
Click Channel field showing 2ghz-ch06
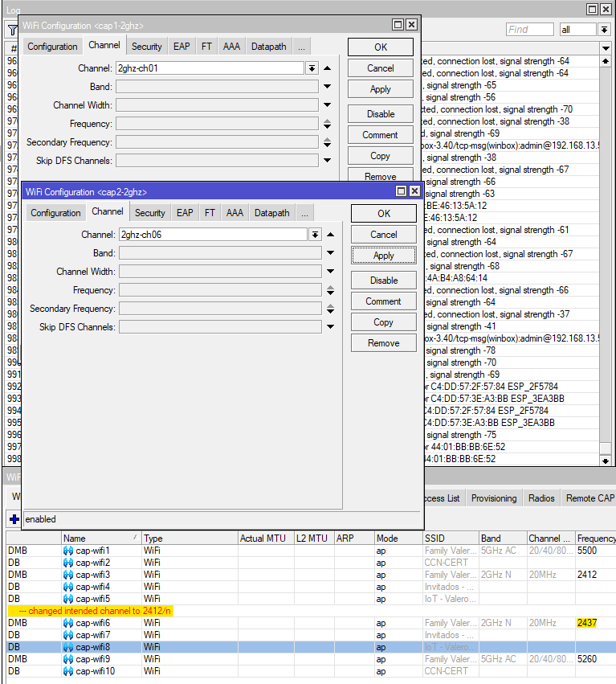coord(214,235)
